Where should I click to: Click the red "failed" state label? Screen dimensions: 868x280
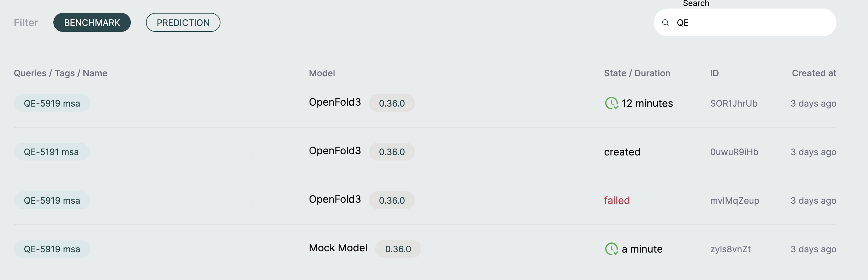pos(617,200)
